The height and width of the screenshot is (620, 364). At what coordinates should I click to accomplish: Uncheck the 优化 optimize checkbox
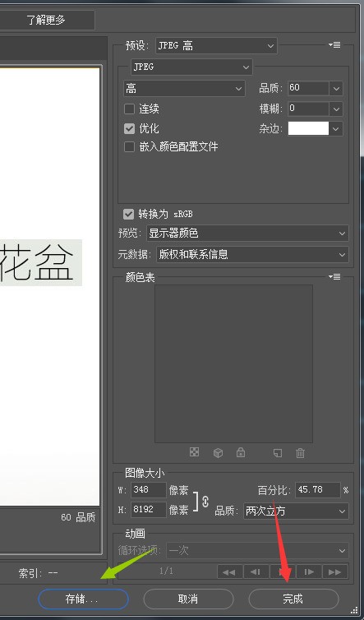(129, 128)
